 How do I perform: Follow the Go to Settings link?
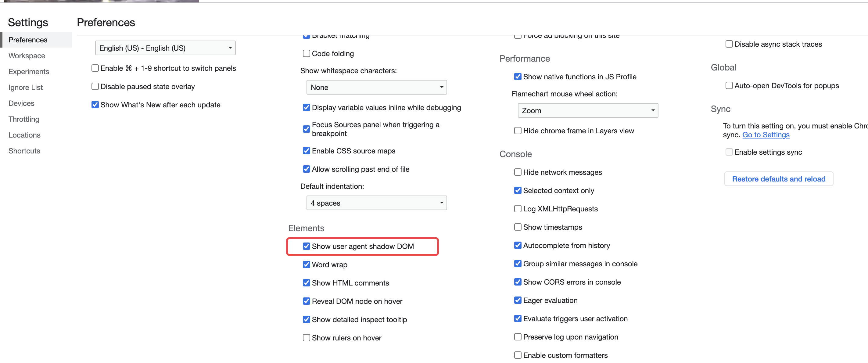[766, 135]
